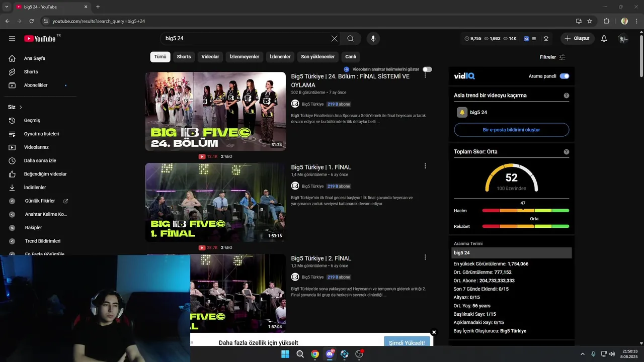Clear the search box text
Screen dimensions: 644x362
[x=334, y=39]
